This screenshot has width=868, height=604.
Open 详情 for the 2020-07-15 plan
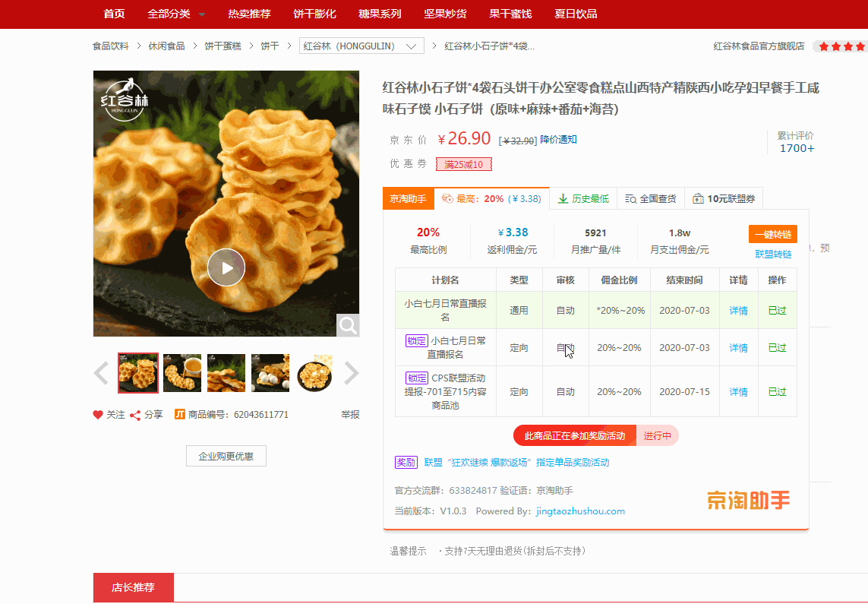(738, 391)
